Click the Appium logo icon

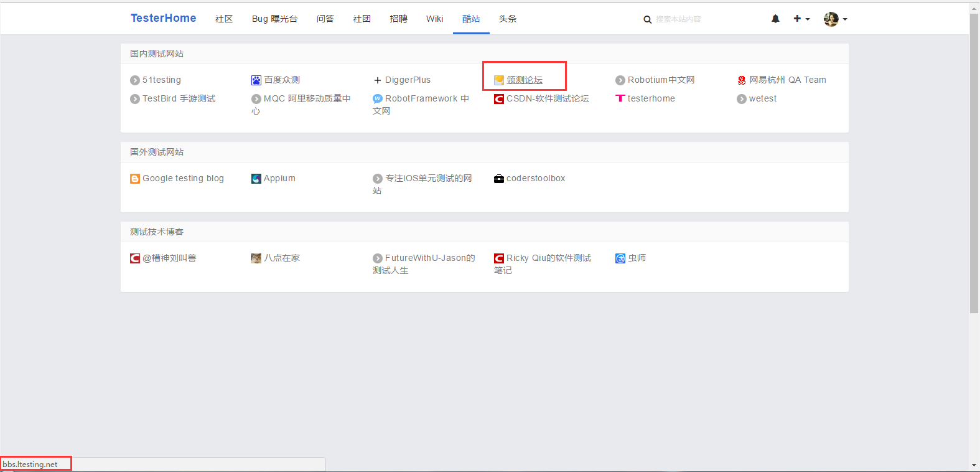(256, 179)
